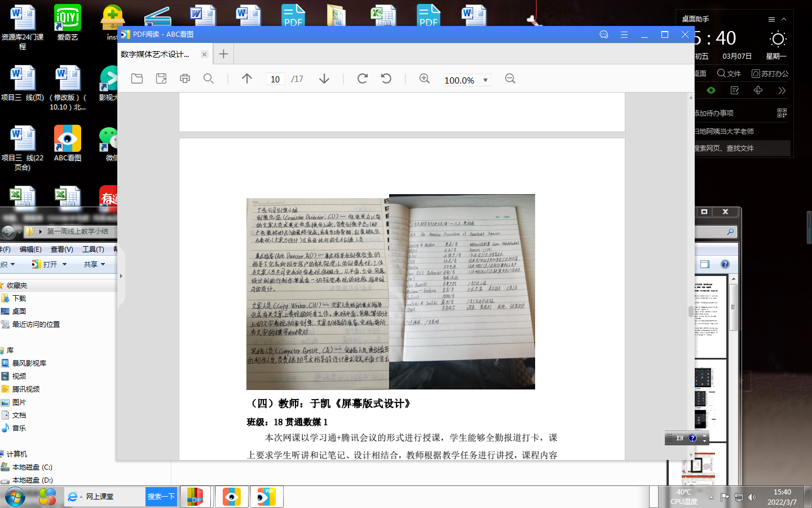Rotate the page counterclockwise
Viewport: 812px width, 508px height.
[x=386, y=78]
